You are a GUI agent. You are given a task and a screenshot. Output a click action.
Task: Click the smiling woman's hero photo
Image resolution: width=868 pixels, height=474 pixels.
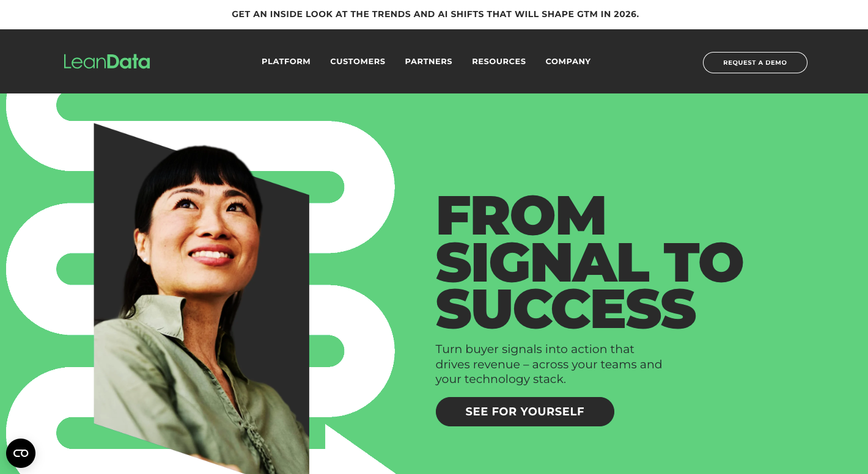point(202,299)
